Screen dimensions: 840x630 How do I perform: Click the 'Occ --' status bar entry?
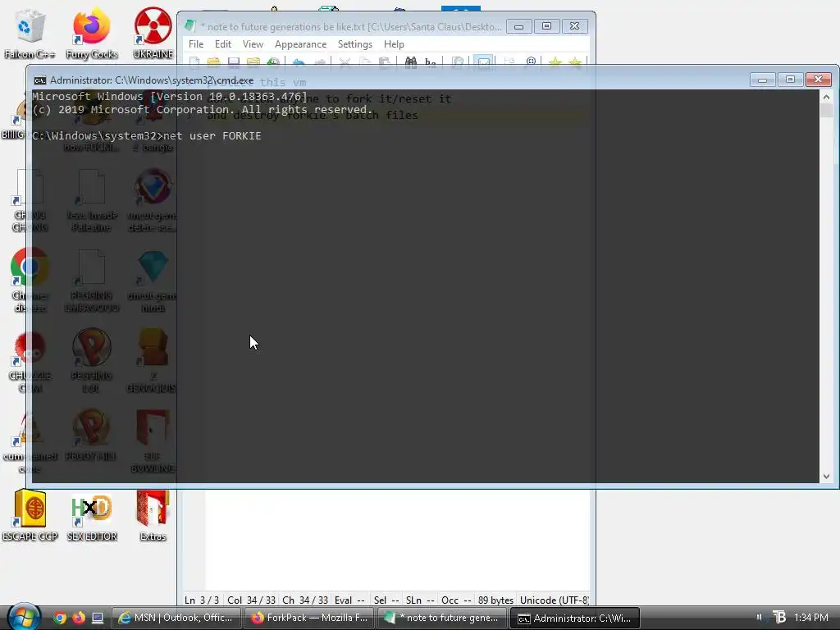pyautogui.click(x=456, y=600)
